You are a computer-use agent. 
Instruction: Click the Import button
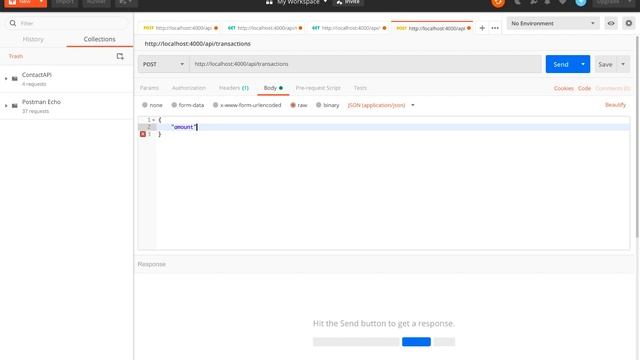click(x=64, y=2)
